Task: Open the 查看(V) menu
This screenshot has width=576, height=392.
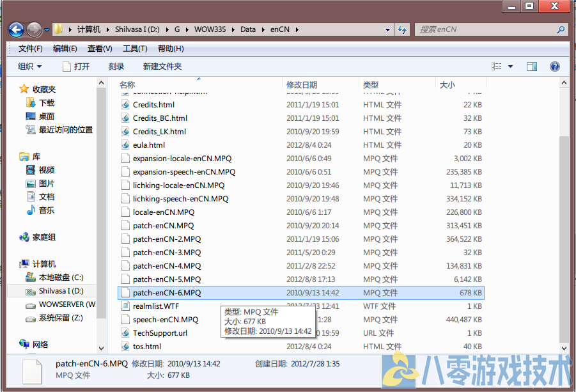Action: click(x=100, y=49)
